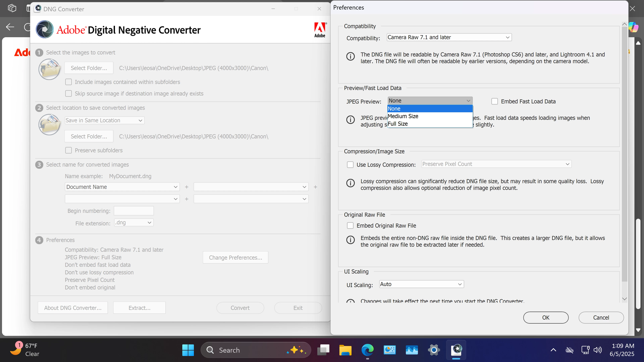
Task: Click the DNG Converter taskbar icon
Action: pos(456,350)
